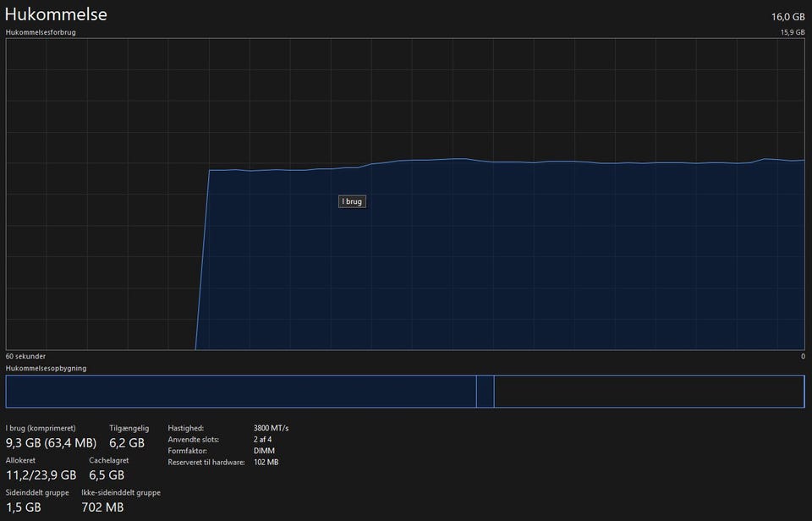812x521 pixels.
Task: Click the 702 MB Ikke-sideinddelt gruppe value
Action: tap(102, 507)
